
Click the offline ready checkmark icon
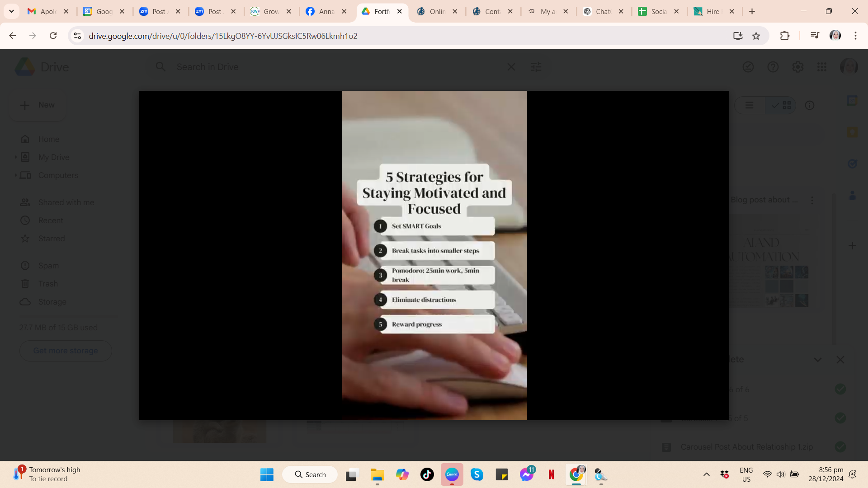(x=748, y=67)
